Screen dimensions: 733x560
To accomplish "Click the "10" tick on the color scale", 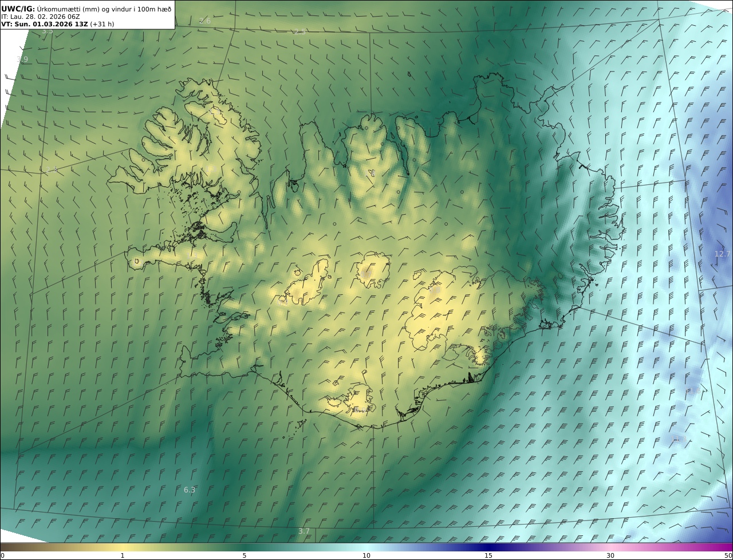I will pyautogui.click(x=366, y=555).
